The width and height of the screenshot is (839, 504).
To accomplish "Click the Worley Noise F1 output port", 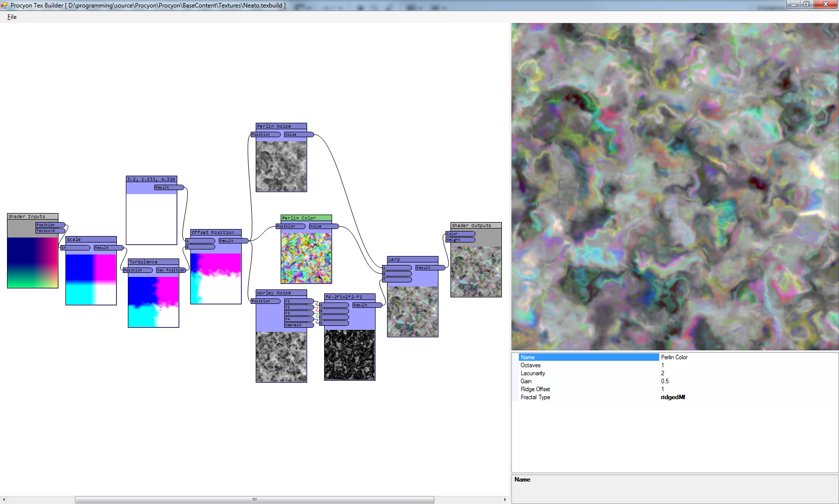I will click(x=299, y=301).
